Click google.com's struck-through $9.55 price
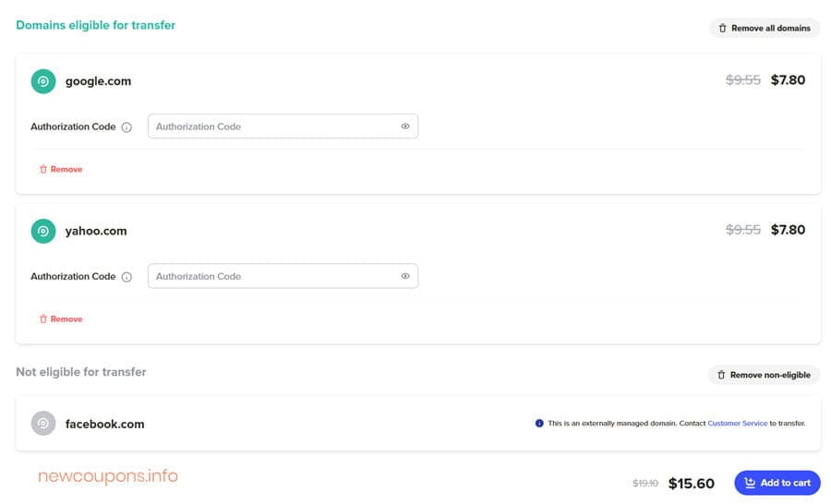The image size is (831, 504). (743, 80)
